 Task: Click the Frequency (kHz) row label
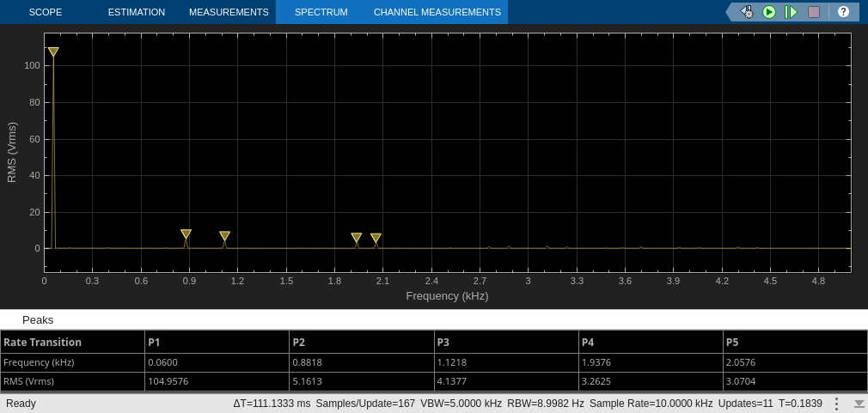pyautogui.click(x=39, y=362)
